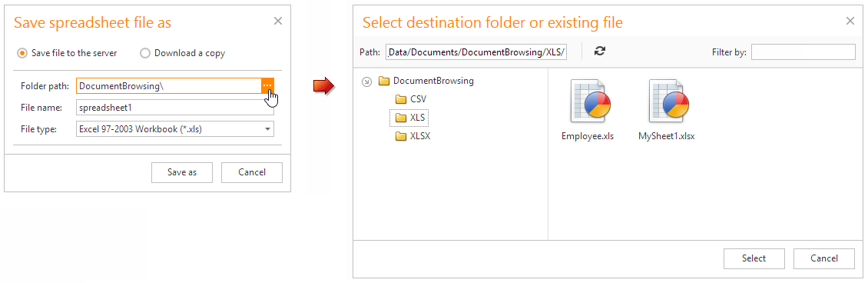
Task: Close the Save spreadsheet file as dialog
Action: (x=278, y=21)
